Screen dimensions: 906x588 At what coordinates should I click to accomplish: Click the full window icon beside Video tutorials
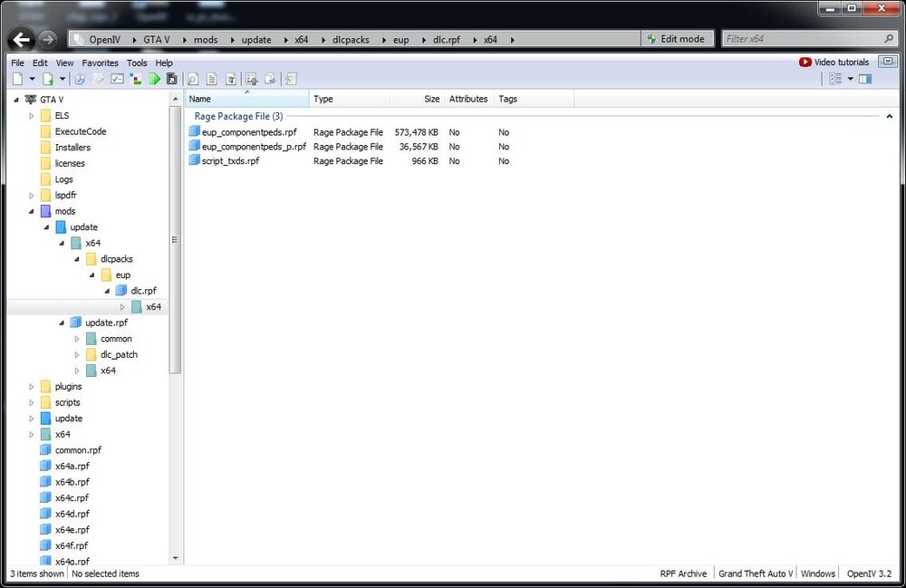coord(888,62)
